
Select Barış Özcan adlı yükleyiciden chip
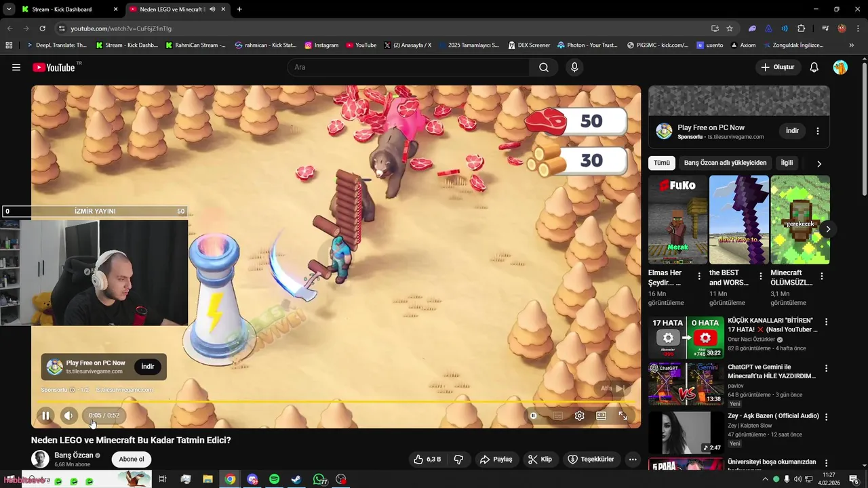(x=725, y=163)
